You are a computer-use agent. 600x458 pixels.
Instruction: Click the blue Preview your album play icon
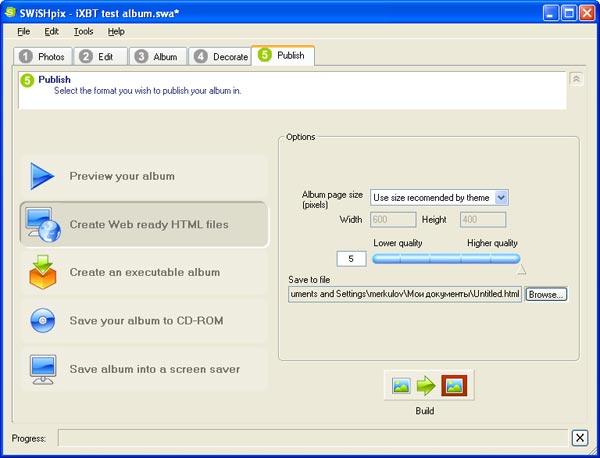click(42, 176)
